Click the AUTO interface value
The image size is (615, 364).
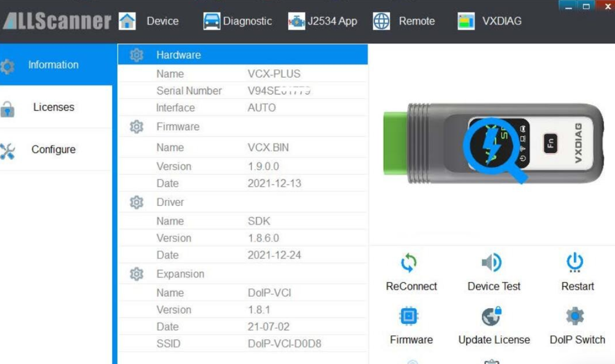coord(262,108)
